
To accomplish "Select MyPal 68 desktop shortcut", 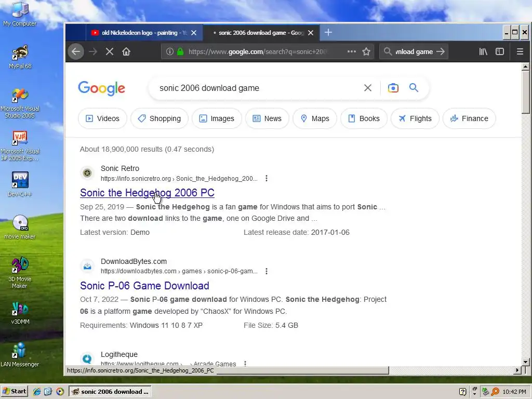I will [x=20, y=57].
